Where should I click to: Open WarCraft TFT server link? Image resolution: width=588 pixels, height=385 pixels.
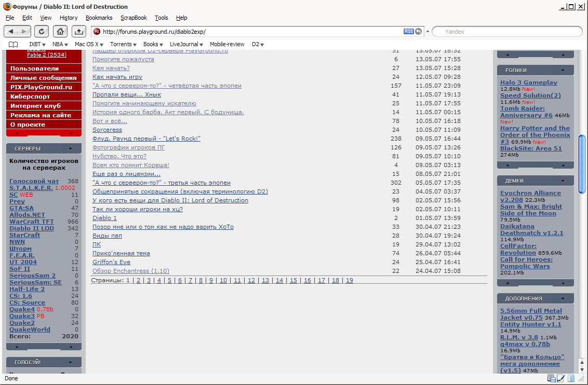(32, 222)
